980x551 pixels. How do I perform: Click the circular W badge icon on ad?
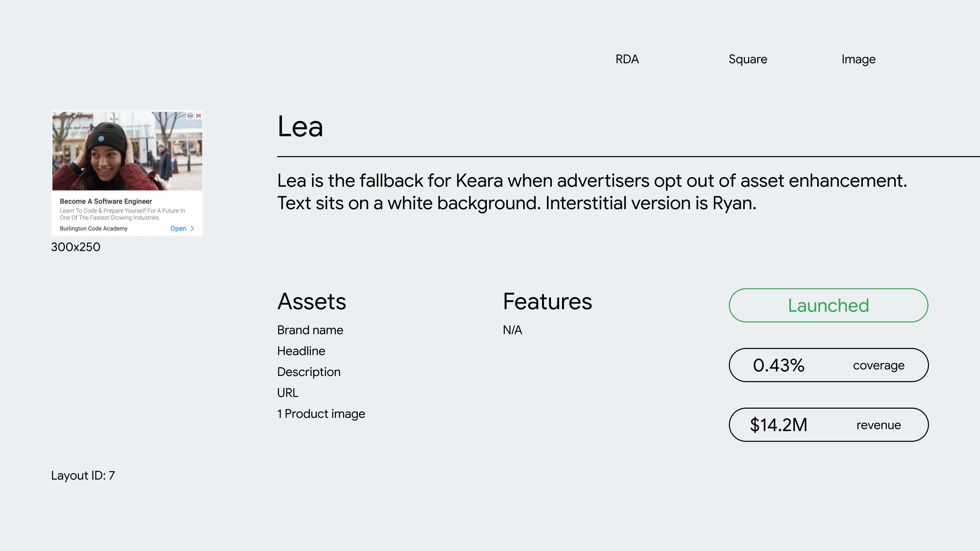pos(190,116)
